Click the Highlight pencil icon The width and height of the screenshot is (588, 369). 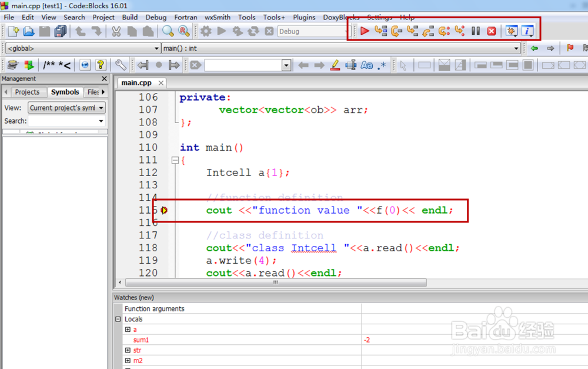[x=335, y=65]
